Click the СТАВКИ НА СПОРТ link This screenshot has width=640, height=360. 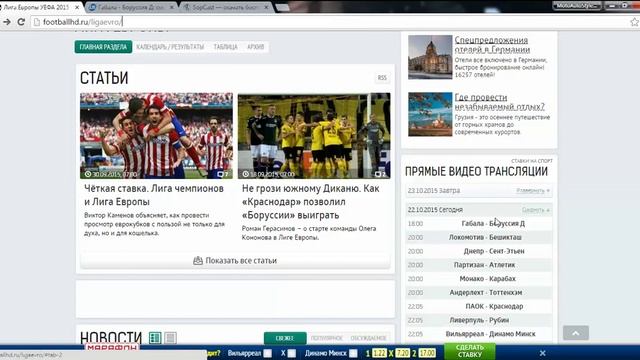532,161
